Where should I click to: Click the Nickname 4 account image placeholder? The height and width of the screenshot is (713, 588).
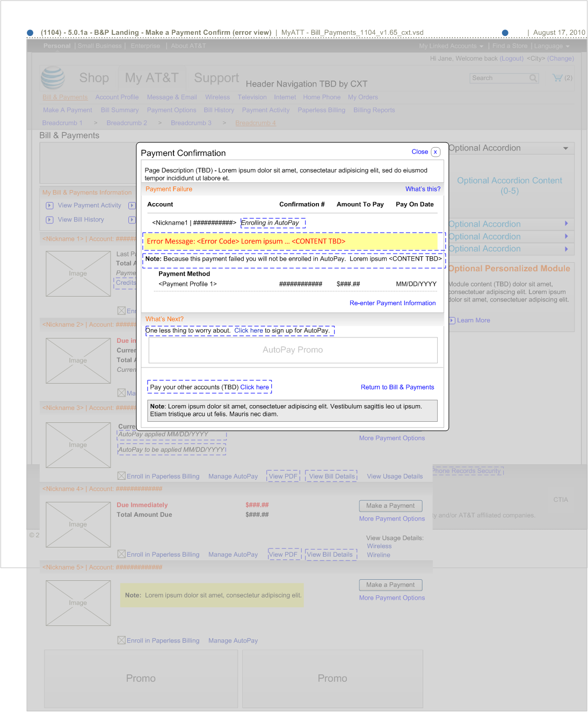pyautogui.click(x=78, y=524)
